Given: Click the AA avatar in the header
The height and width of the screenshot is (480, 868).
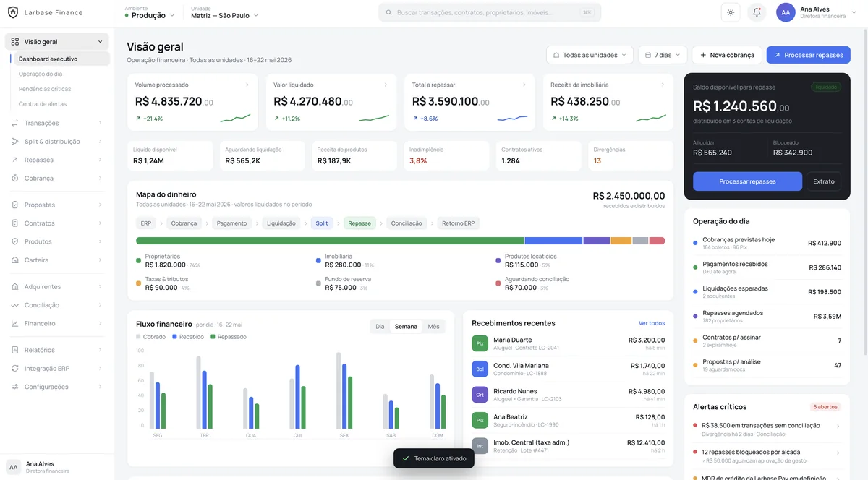Looking at the screenshot, I should (x=786, y=12).
